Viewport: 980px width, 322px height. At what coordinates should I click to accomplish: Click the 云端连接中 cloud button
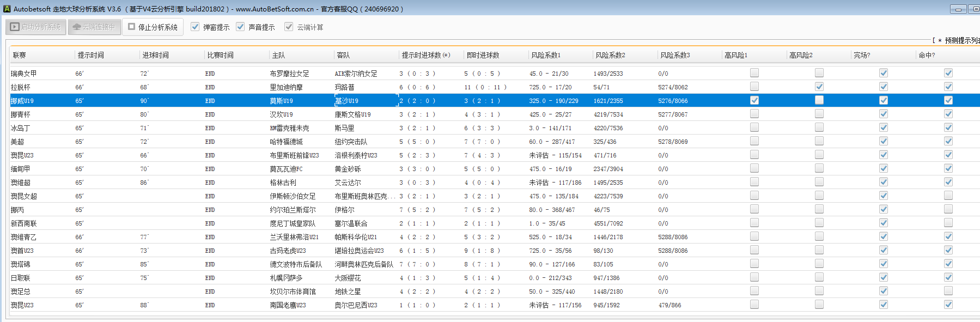click(94, 27)
